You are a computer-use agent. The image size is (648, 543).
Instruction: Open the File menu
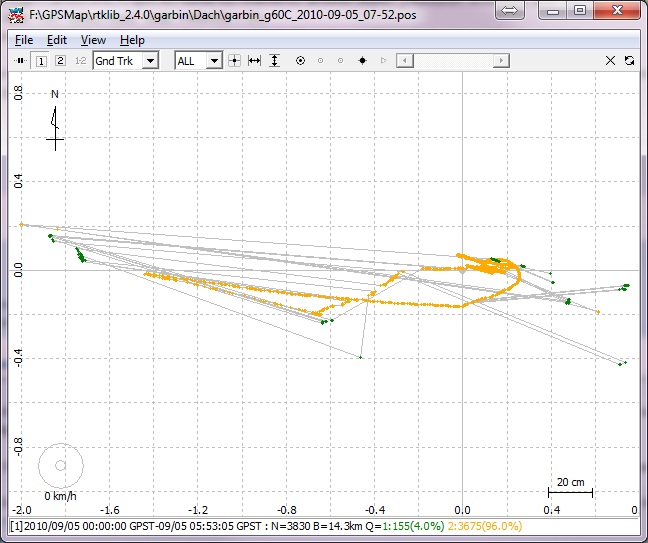tap(24, 40)
